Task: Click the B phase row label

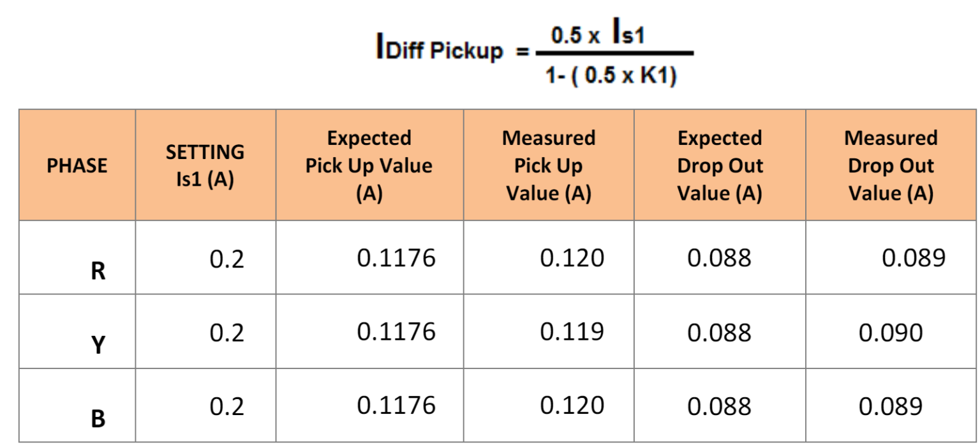Action: (x=98, y=419)
